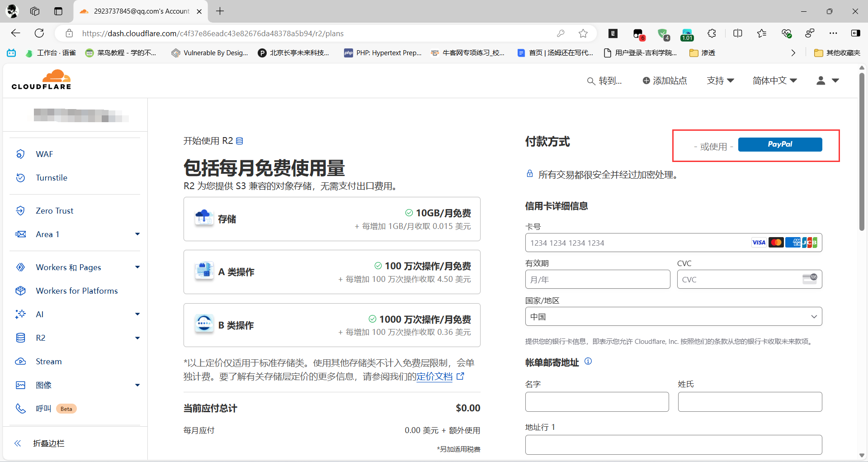Open the 牛客网专项练习 bookmark

click(468, 53)
